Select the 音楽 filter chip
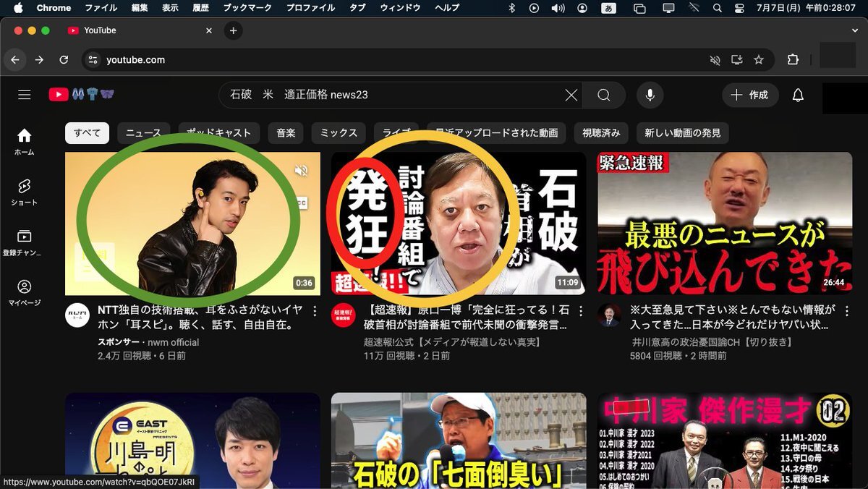This screenshot has height=489, width=868. point(286,133)
